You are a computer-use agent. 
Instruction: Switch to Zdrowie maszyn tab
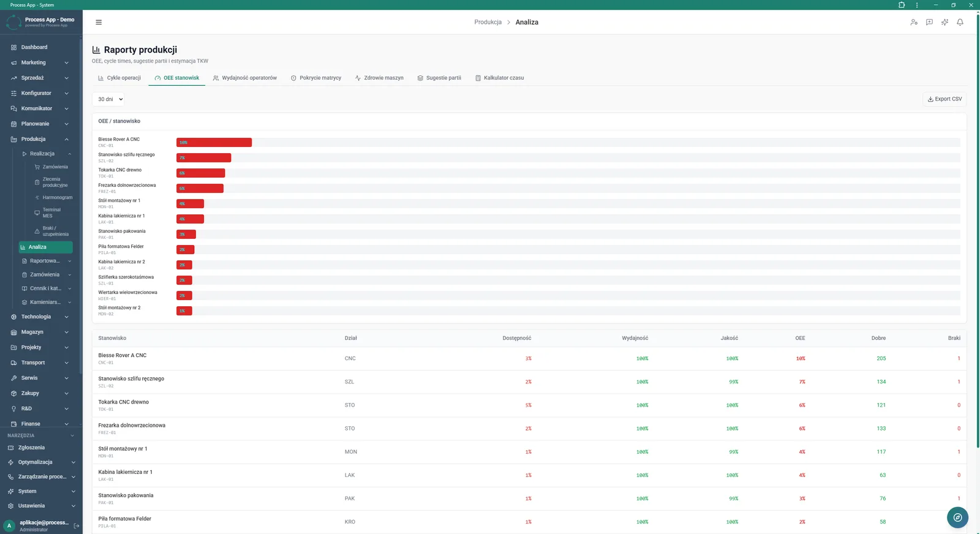[x=379, y=78]
